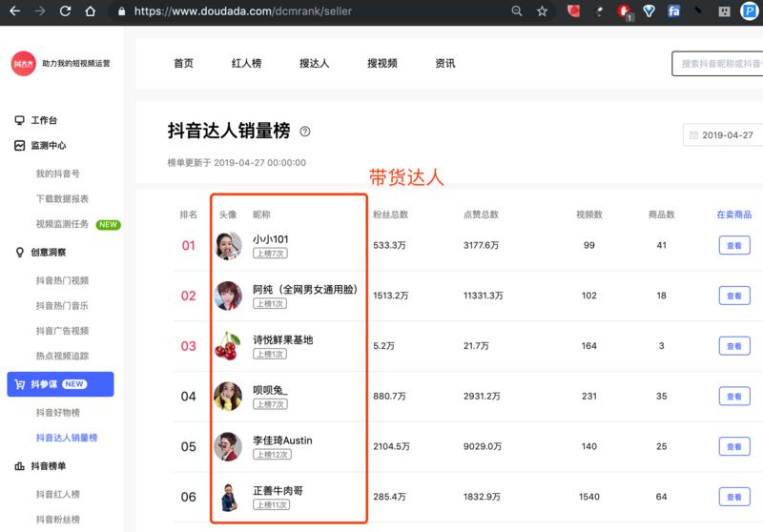Open the 搜视频 tab
The image size is (763, 532).
(x=382, y=63)
